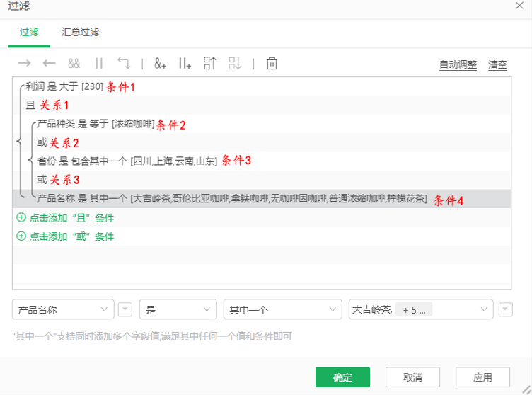Select 或 row below 产品种类 condition
Viewport: 532px width, 395px height.
(262, 143)
